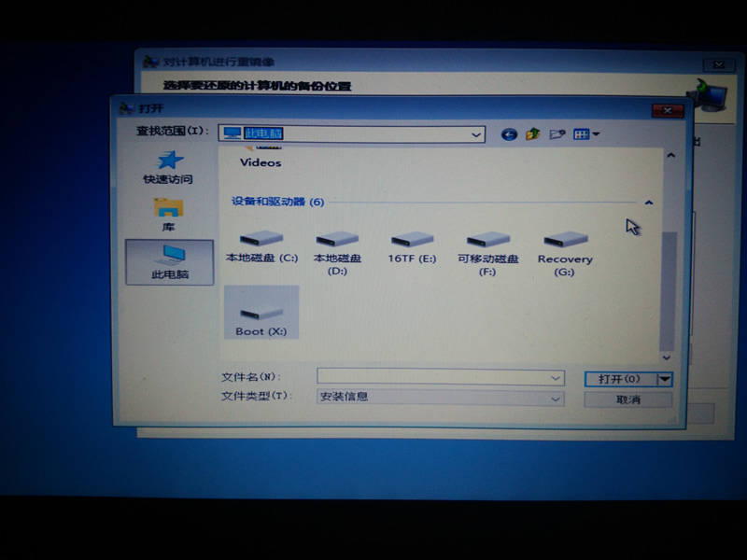Select 库 in the sidebar
Screen dimensions: 747x560
point(168,214)
